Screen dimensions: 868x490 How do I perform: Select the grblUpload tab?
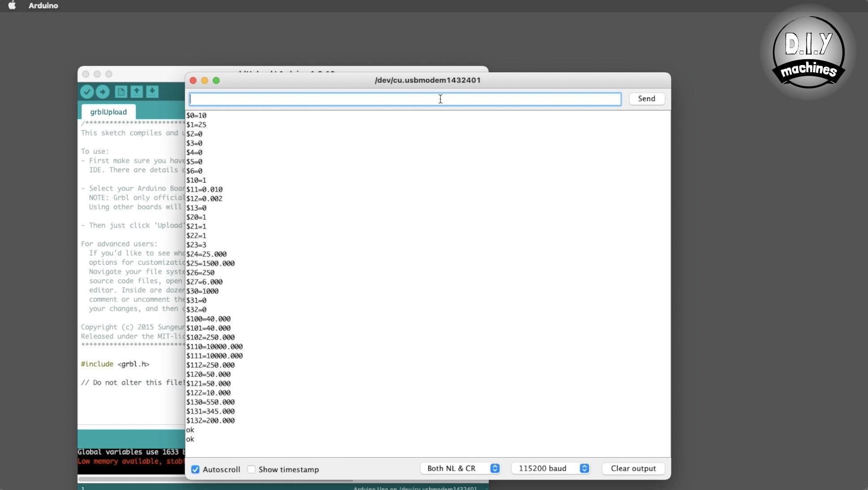tap(108, 112)
